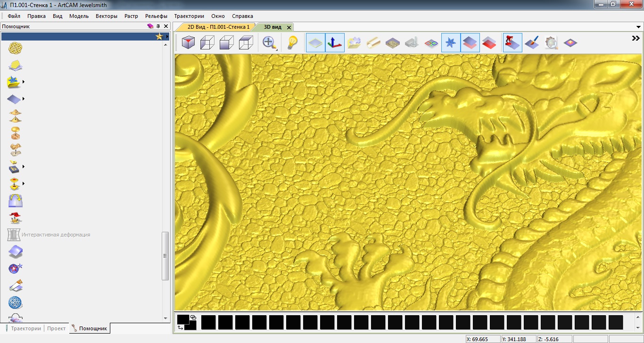This screenshot has width=644, height=343.
Task: Switch to the Проект bottom tab
Action: click(x=57, y=328)
